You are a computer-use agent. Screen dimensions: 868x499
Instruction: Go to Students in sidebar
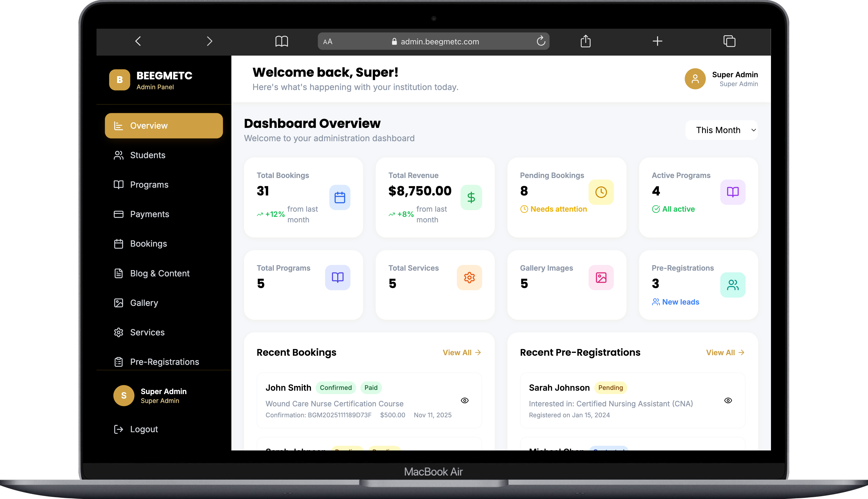click(147, 155)
